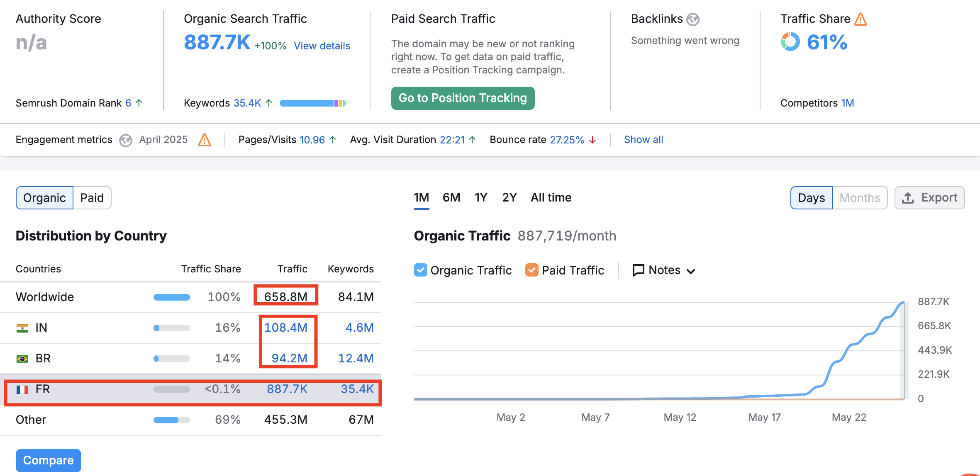Click the India flag icon
This screenshot has width=980, height=476.
point(22,328)
